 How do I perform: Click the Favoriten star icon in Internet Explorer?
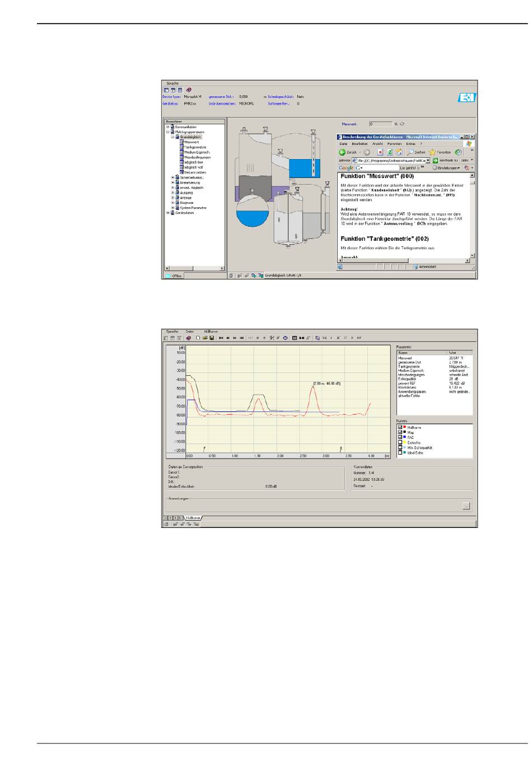tap(432, 152)
